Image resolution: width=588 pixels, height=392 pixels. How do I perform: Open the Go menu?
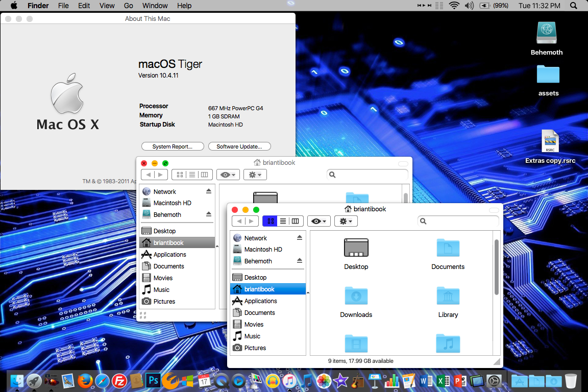pyautogui.click(x=128, y=6)
